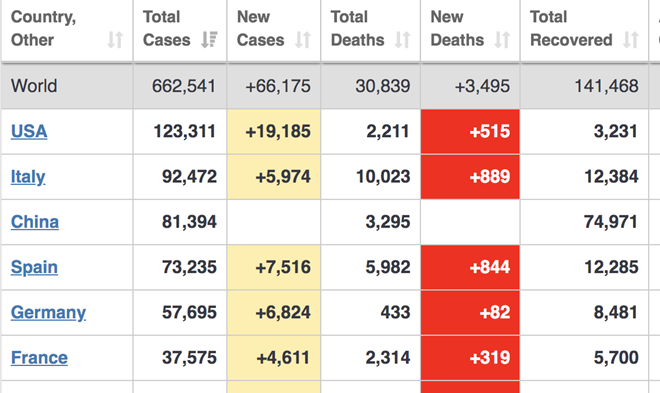660x393 pixels.
Task: Select the World total cases cell 662,541
Action: click(184, 86)
